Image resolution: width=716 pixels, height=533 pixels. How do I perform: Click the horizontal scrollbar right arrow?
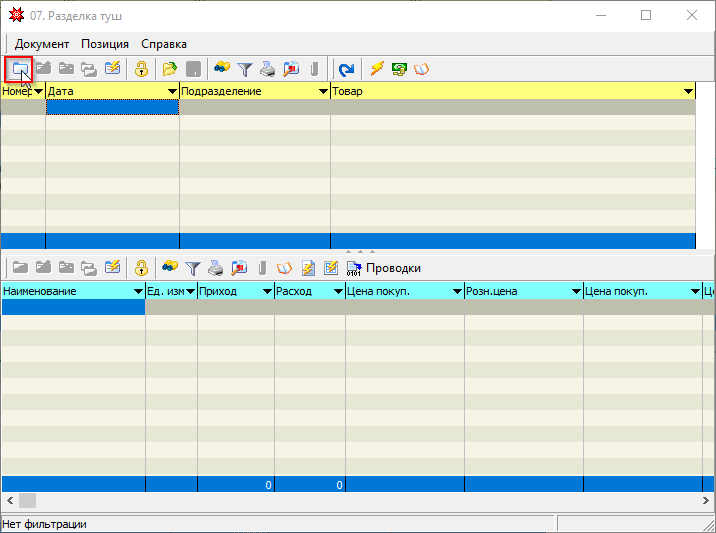pos(707,500)
